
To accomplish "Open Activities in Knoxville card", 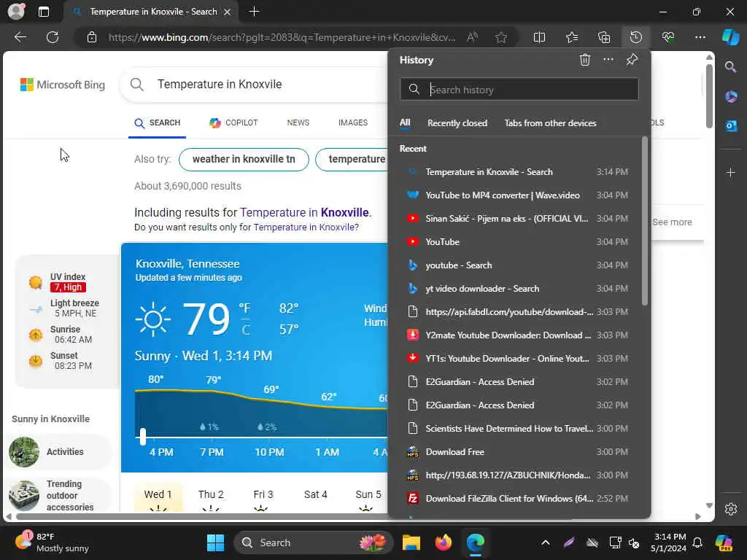I will [60, 451].
